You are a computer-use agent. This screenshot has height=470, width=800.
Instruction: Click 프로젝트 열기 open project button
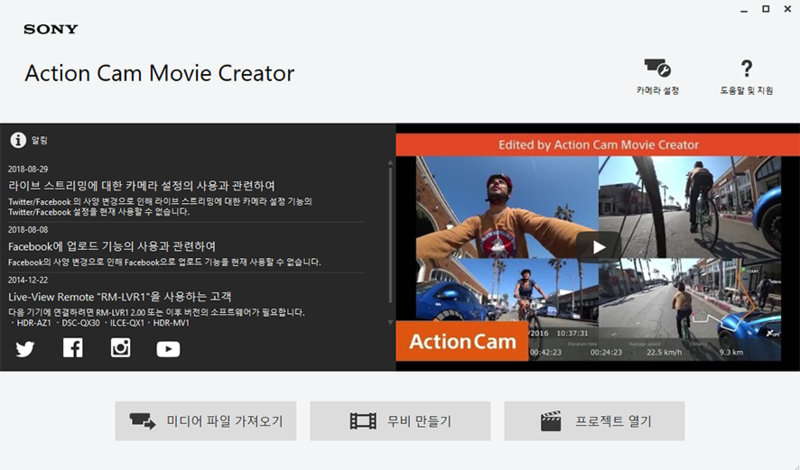coord(594,421)
